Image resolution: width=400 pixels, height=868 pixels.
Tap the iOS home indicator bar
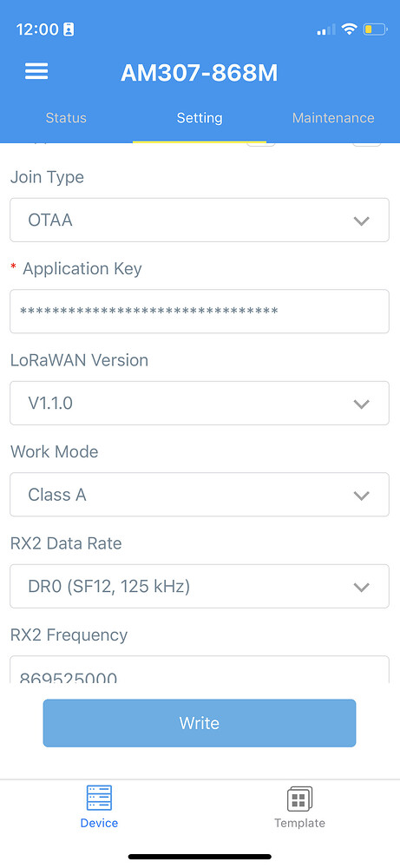click(200, 857)
